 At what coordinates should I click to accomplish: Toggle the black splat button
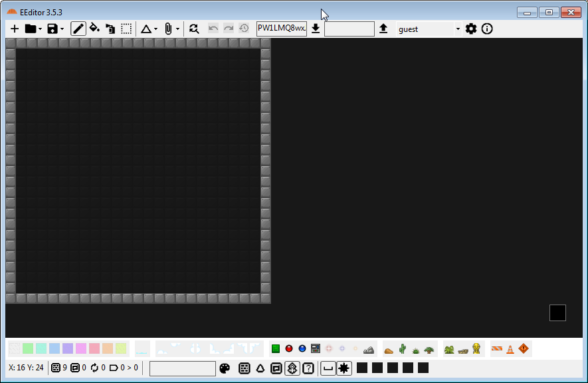pyautogui.click(x=344, y=368)
